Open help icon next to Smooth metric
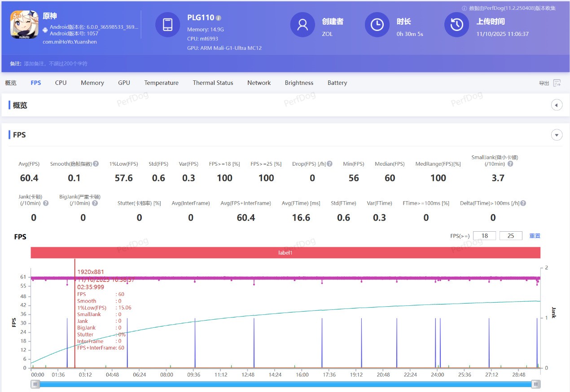 click(x=96, y=164)
